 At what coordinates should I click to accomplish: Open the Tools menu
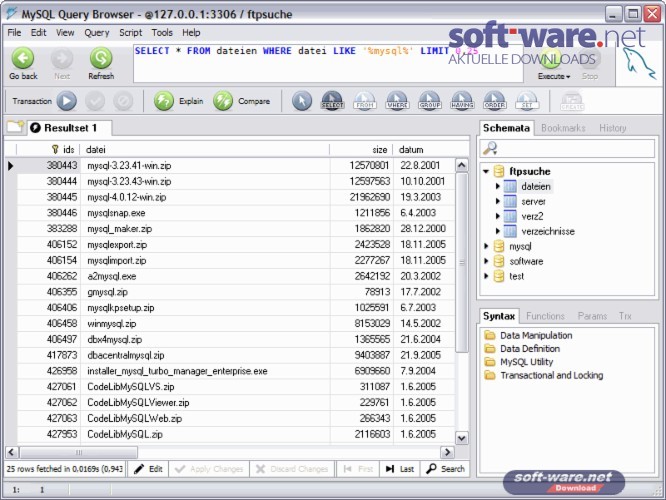pos(162,33)
